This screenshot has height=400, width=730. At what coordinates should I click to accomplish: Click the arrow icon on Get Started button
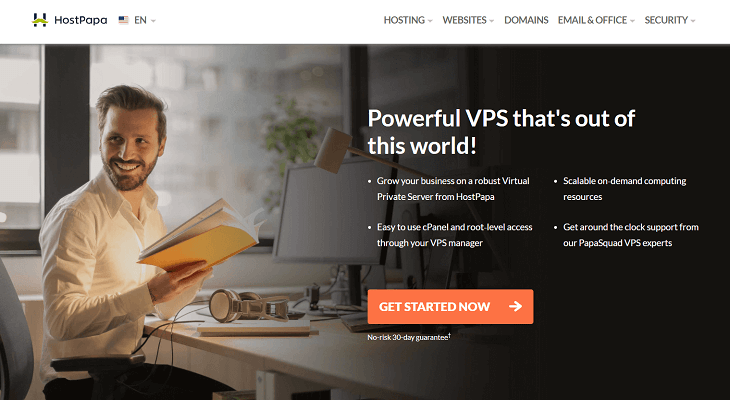pos(515,306)
